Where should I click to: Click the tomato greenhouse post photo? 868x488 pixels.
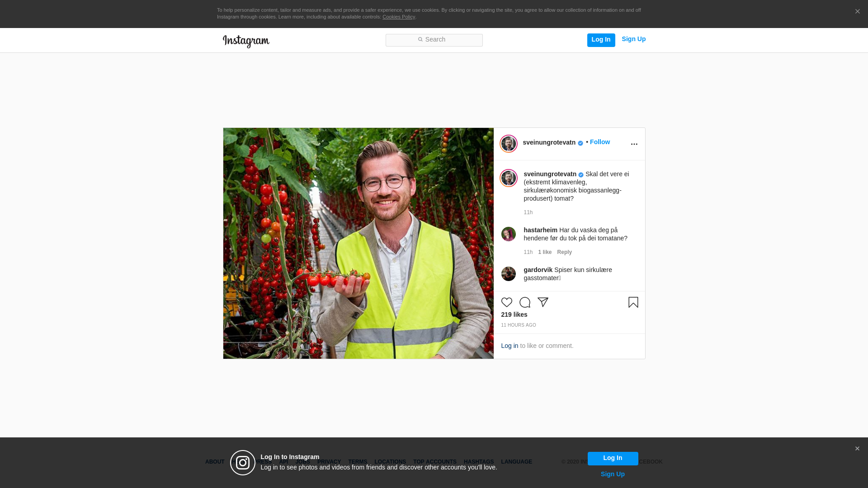(358, 243)
